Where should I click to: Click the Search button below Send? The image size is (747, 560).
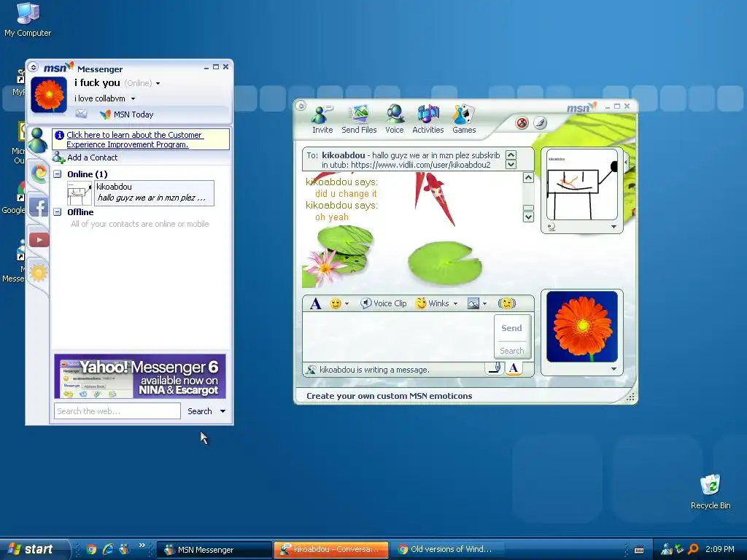point(511,351)
